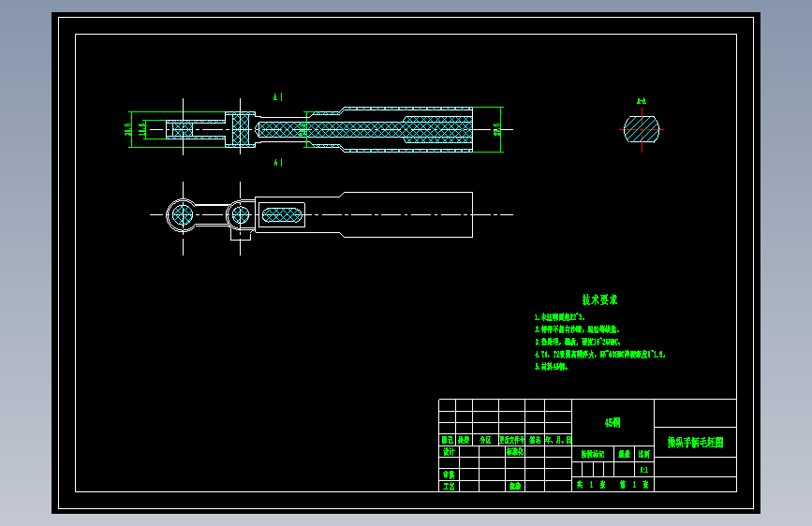Click the 设计 row label
Screen dimensions: 812x526
click(449, 451)
